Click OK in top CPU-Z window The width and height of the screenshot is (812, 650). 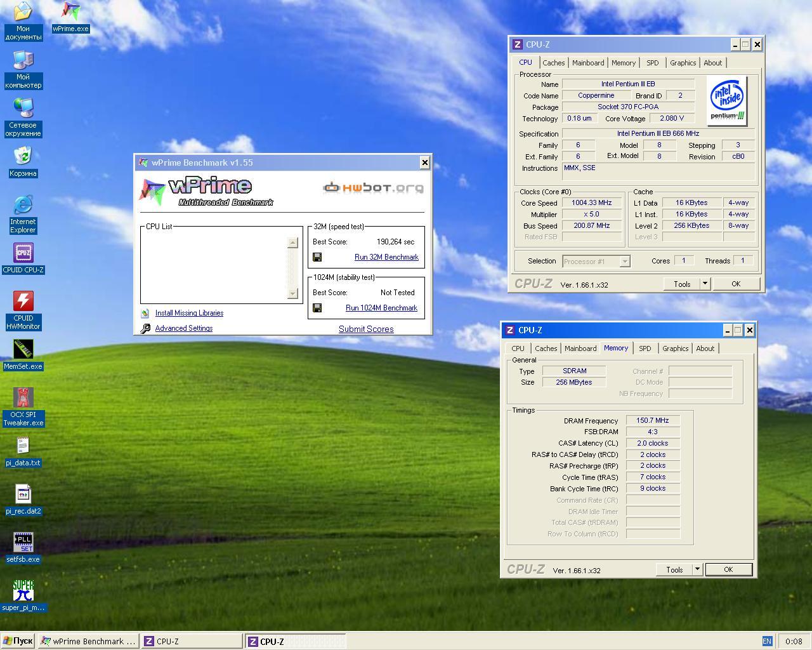(736, 284)
